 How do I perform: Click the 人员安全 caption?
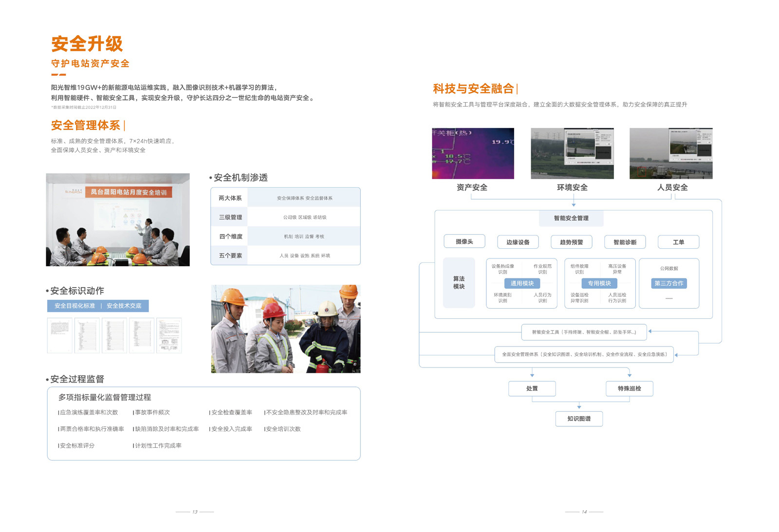(x=672, y=187)
